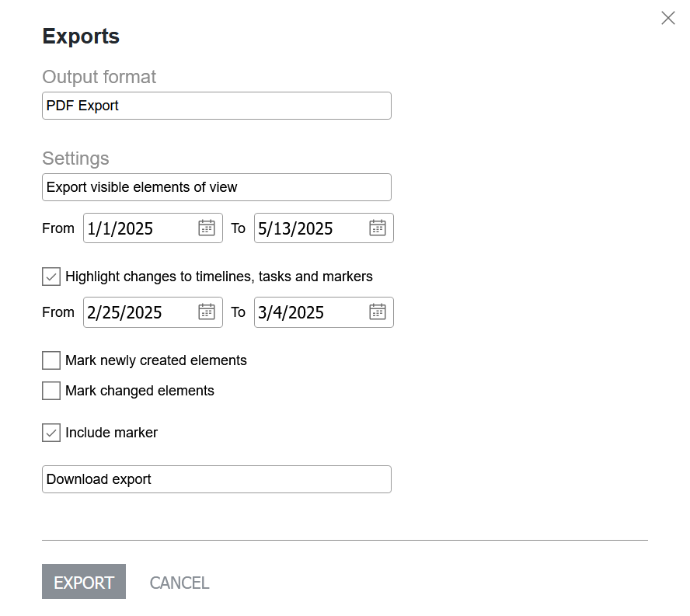The width and height of the screenshot is (690, 616).
Task: Open the PDF Export output format dropdown
Action: click(217, 106)
